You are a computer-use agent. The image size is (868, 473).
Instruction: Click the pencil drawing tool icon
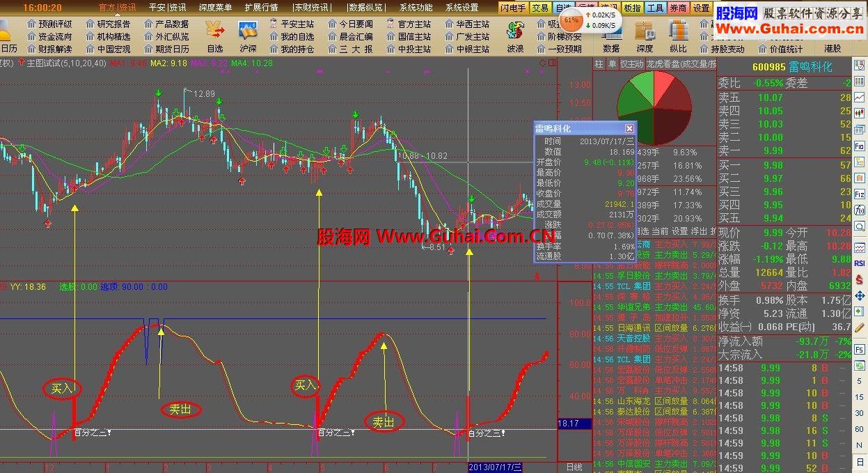858,327
